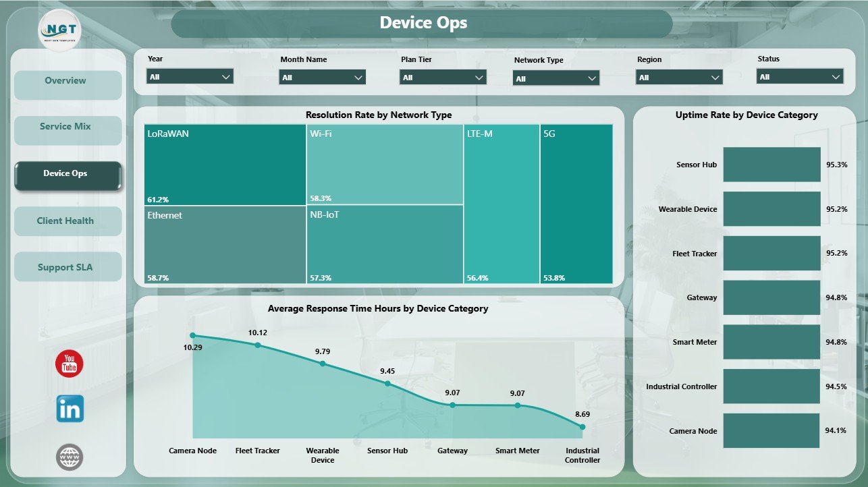
Task: Click the Smart Meter 9.07 line marker
Action: 518,405
